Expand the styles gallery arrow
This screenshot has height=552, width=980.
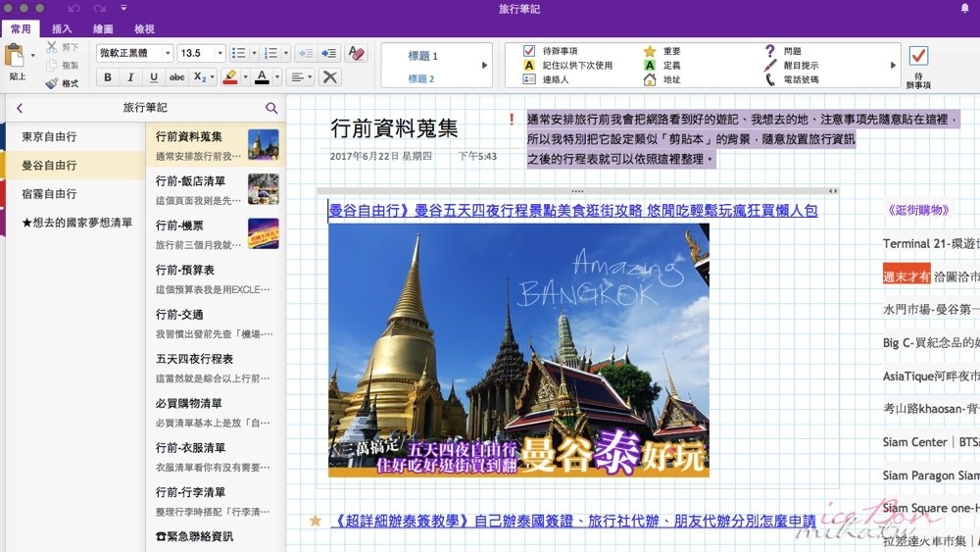(484, 65)
